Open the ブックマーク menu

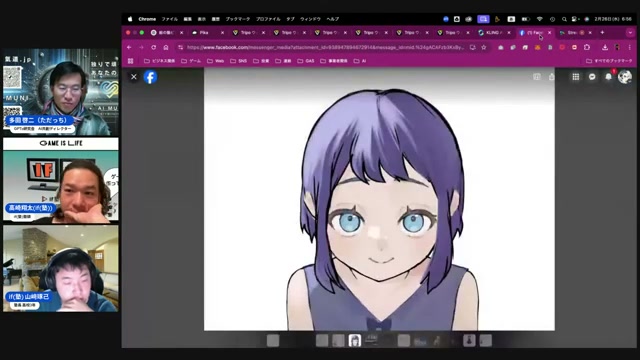(x=238, y=19)
